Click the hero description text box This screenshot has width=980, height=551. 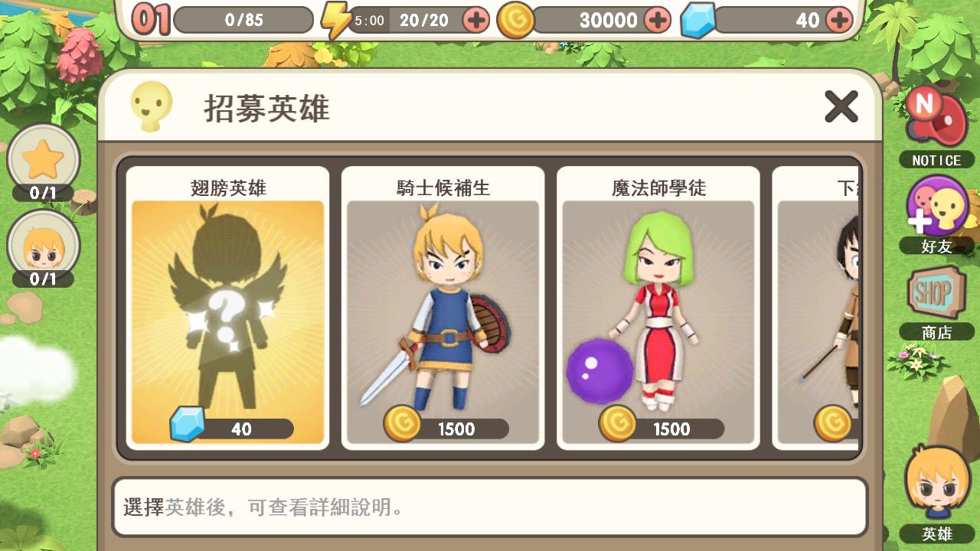pos(490,507)
